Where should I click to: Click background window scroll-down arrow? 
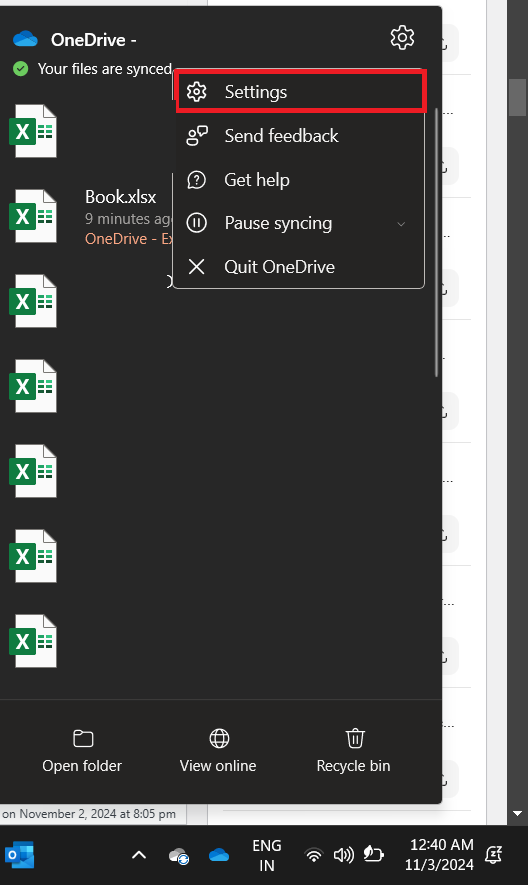(517, 813)
